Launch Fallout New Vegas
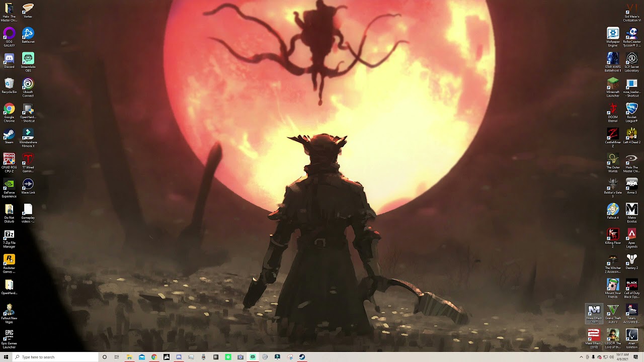This screenshot has height=362, width=644. tap(9, 314)
